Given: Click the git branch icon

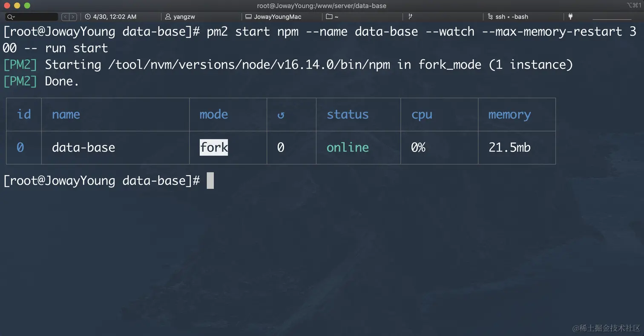Looking at the screenshot, I should point(410,17).
